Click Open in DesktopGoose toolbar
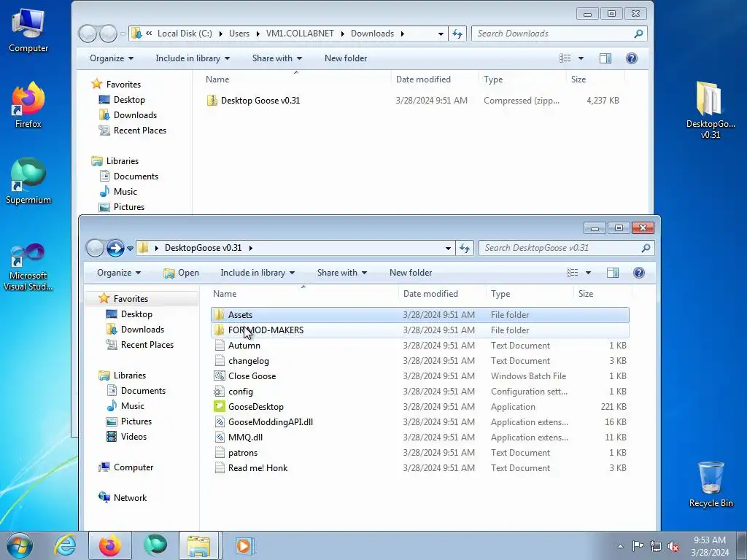 coord(181,273)
